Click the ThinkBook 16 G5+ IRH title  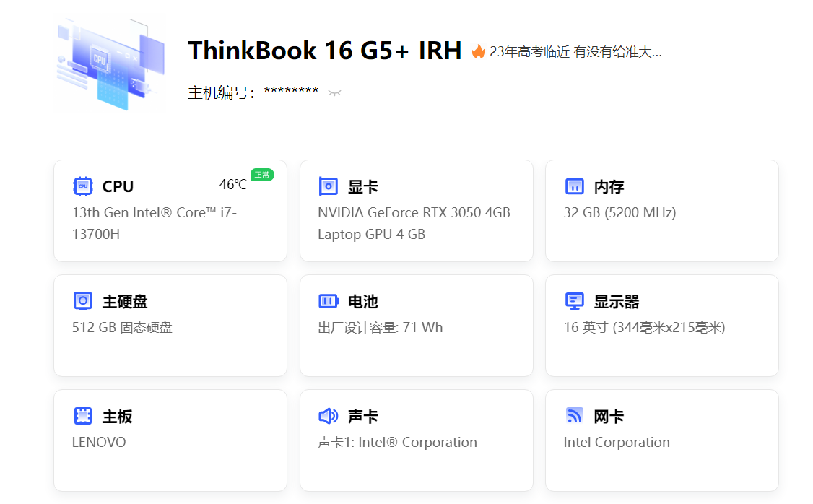(325, 51)
